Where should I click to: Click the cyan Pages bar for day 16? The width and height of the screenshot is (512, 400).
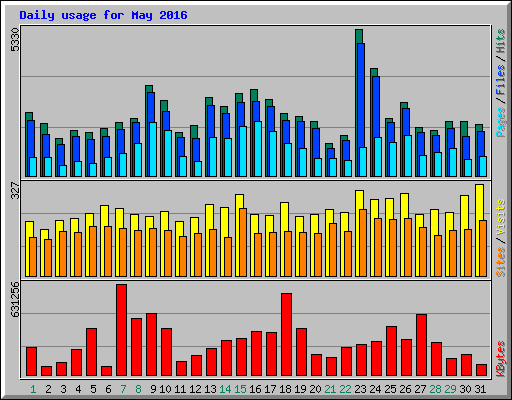pos(258,149)
